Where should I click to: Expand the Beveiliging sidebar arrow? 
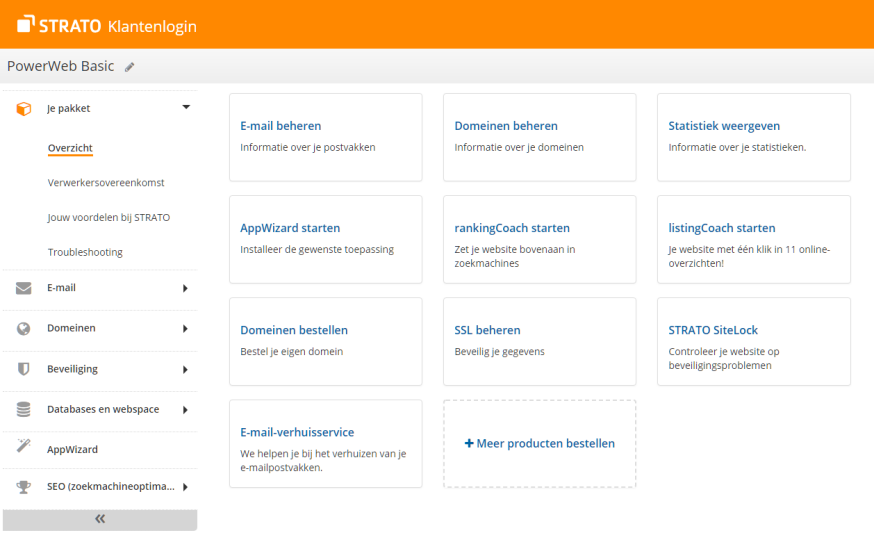coord(185,369)
